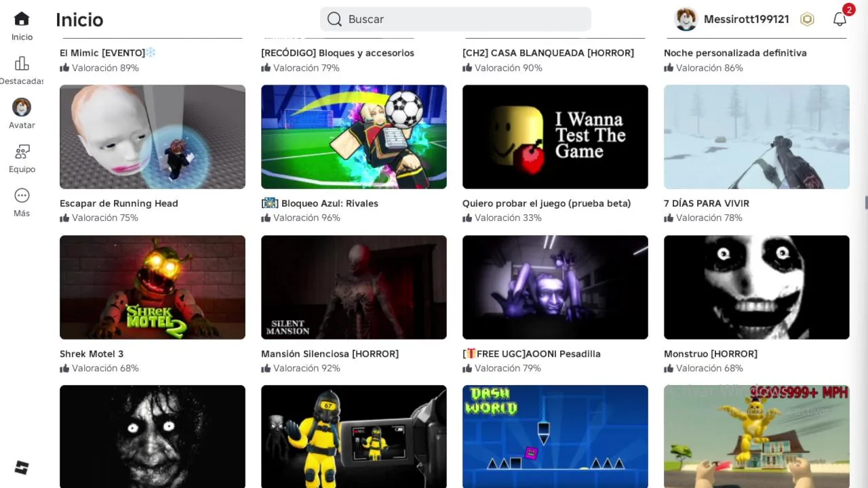This screenshot has width=868, height=488.
Task: Open the Inicio home icon in sidebar
Action: 22,19
